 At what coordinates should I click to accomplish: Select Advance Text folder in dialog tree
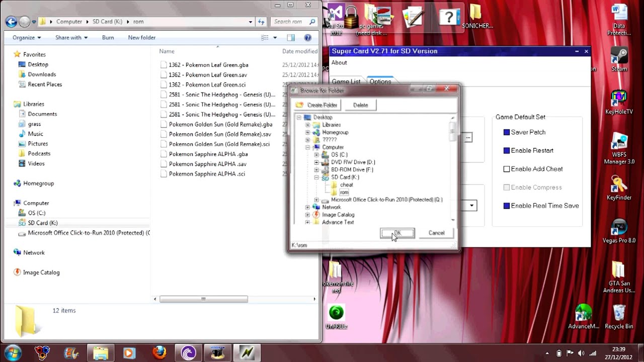point(338,222)
